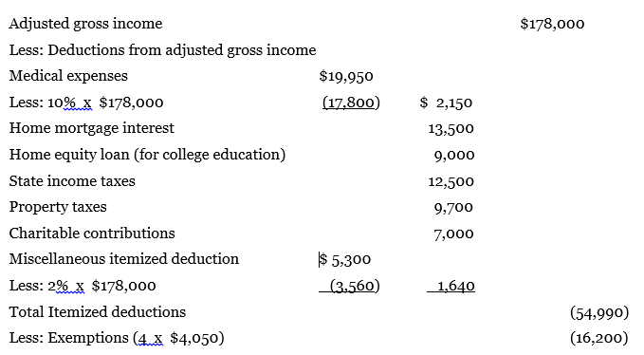Viewport: 644px width, 355px height.
Task: Select the $2,150 medical deduction amount
Action: click(x=446, y=103)
